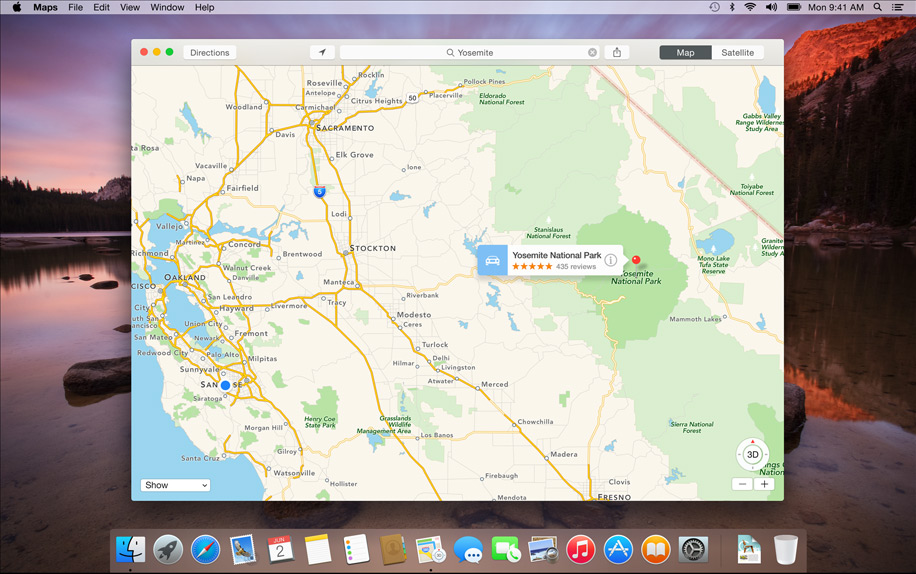Zoom in with the plus button

(764, 484)
